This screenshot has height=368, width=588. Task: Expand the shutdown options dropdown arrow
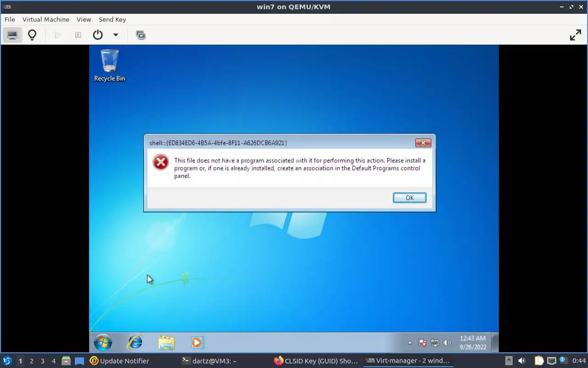(x=116, y=35)
